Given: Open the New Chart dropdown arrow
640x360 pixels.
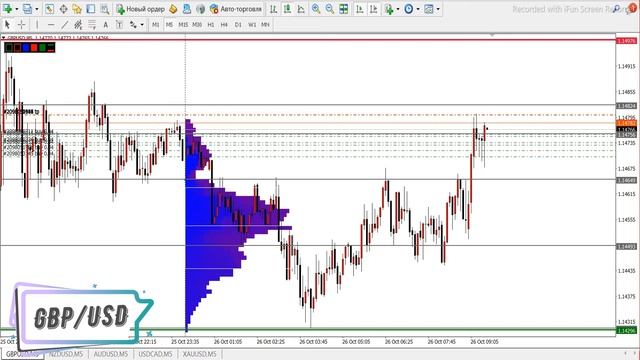Looking at the screenshot, I should pyautogui.click(x=17, y=9).
